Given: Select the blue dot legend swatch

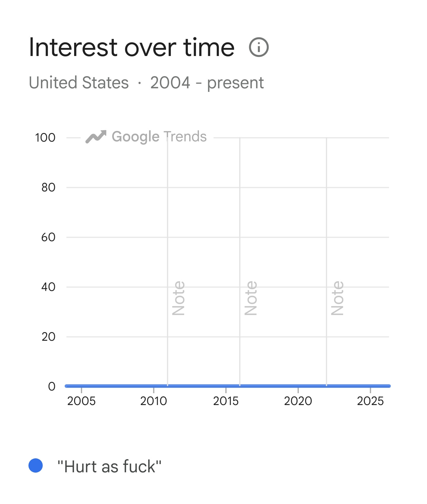Looking at the screenshot, I should coord(36,465).
